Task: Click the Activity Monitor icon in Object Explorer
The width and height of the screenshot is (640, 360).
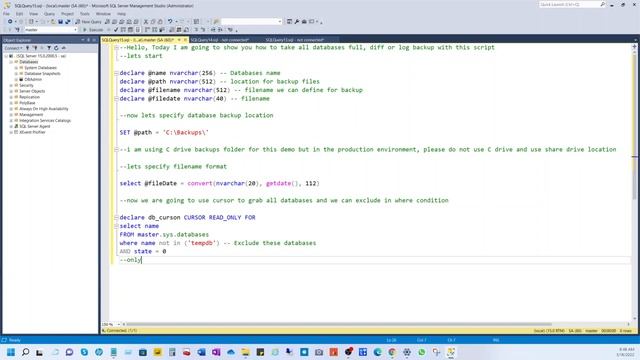Action: pos(64,48)
